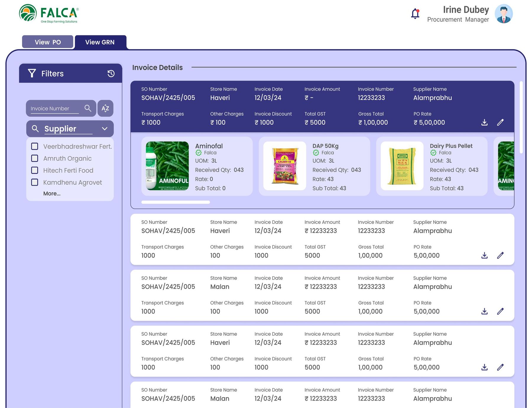The height and width of the screenshot is (408, 532).
Task: Edit the expanded invoice with the pencil icon
Action: [500, 122]
